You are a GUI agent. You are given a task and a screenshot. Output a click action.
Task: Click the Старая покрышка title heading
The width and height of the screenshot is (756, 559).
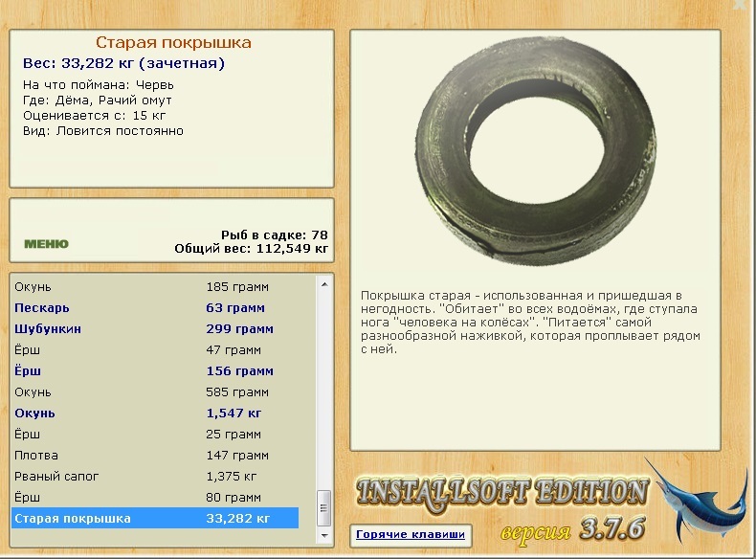(x=173, y=42)
